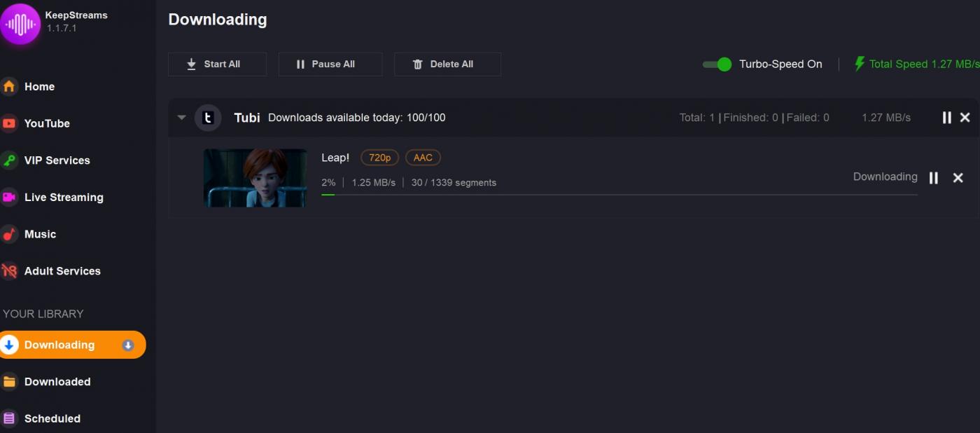Click the 1.25 MB/s speed value

pos(373,182)
